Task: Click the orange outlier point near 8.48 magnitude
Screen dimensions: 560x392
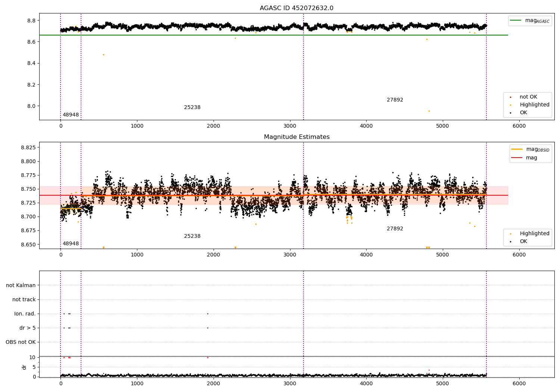Action: (x=103, y=55)
